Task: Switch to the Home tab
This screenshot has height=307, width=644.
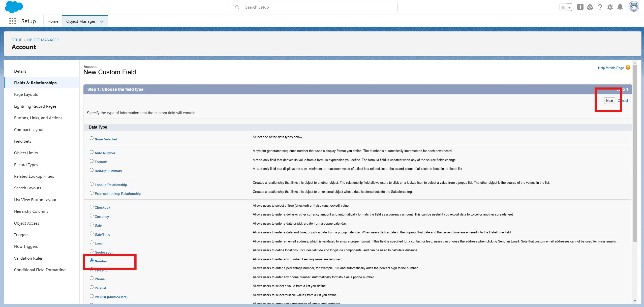Action: (x=53, y=21)
